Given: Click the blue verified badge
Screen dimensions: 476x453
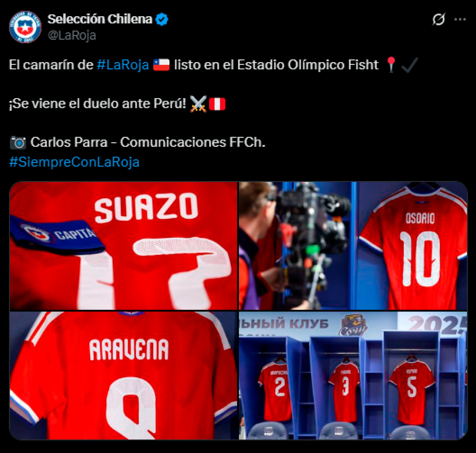Looking at the screenshot, I should click(162, 19).
